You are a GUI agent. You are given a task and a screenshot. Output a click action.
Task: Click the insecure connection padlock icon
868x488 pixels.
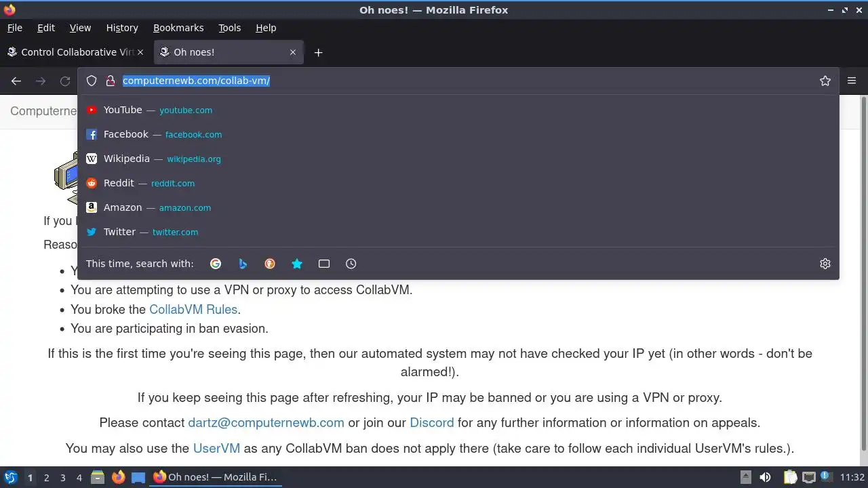(111, 81)
